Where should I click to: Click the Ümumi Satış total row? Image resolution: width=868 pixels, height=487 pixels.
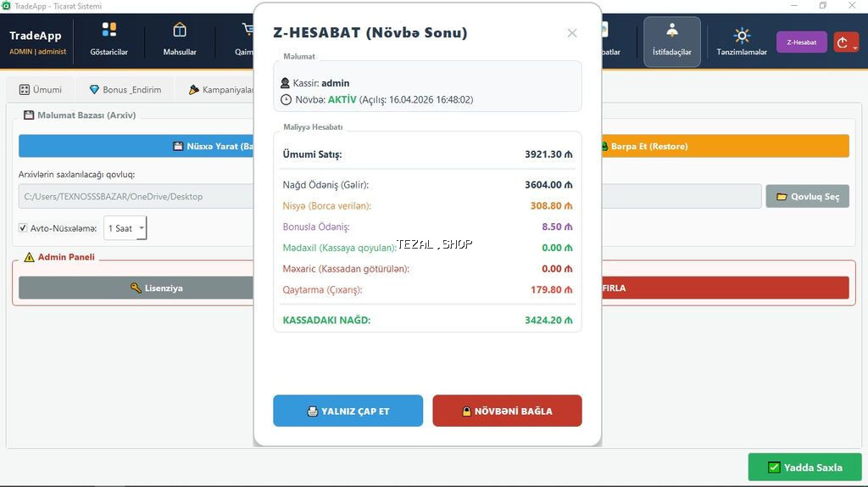click(x=427, y=154)
